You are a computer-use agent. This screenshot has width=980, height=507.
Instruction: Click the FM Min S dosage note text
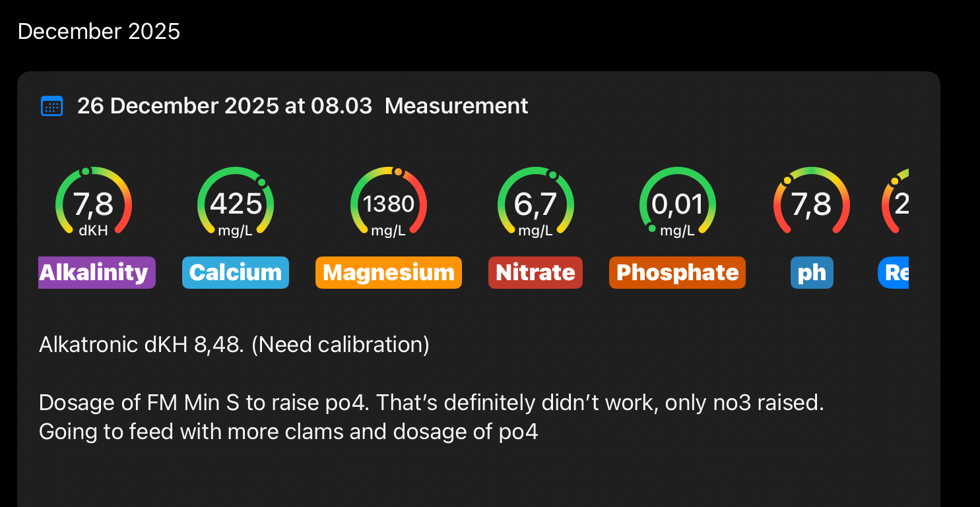pyautogui.click(x=431, y=402)
